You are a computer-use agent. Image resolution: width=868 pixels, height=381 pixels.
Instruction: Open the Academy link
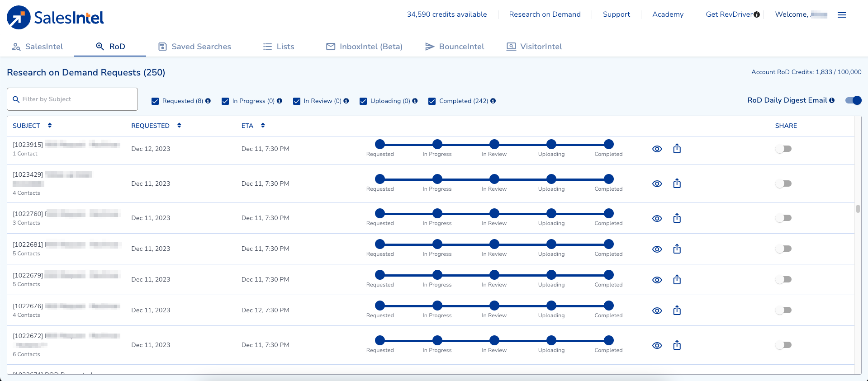[668, 14]
